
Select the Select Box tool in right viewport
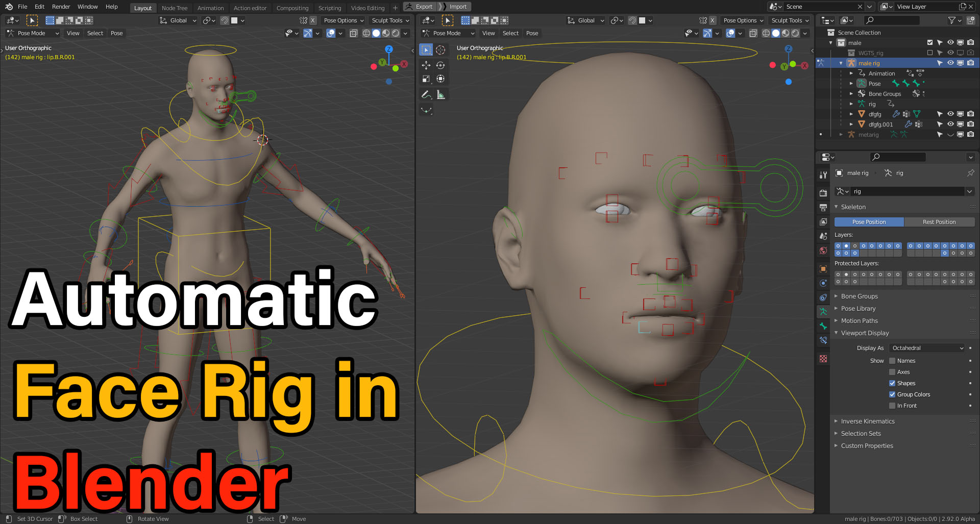pyautogui.click(x=426, y=49)
